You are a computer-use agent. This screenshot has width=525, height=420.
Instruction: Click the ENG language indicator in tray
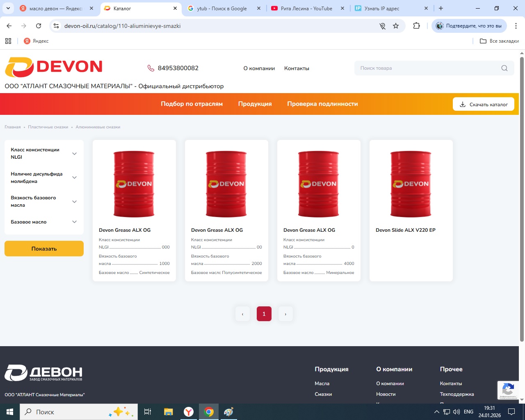pyautogui.click(x=468, y=412)
